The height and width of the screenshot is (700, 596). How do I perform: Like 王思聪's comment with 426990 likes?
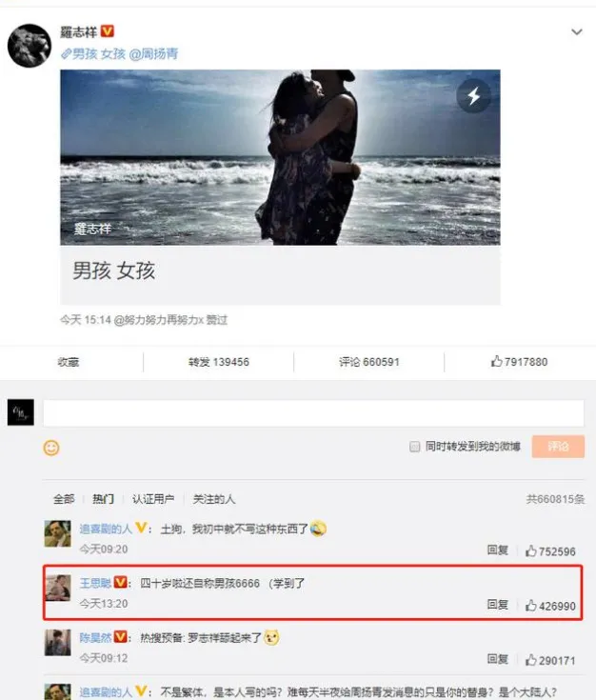[550, 606]
